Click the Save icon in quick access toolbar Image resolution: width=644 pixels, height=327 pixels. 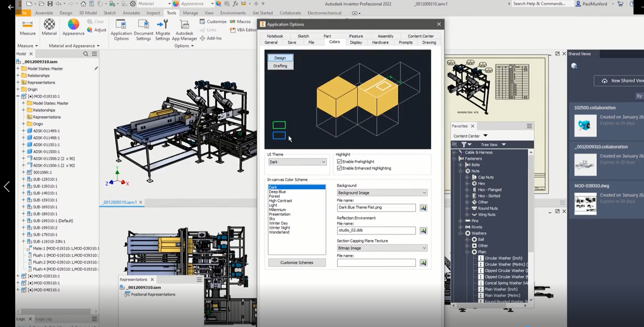click(x=50, y=4)
